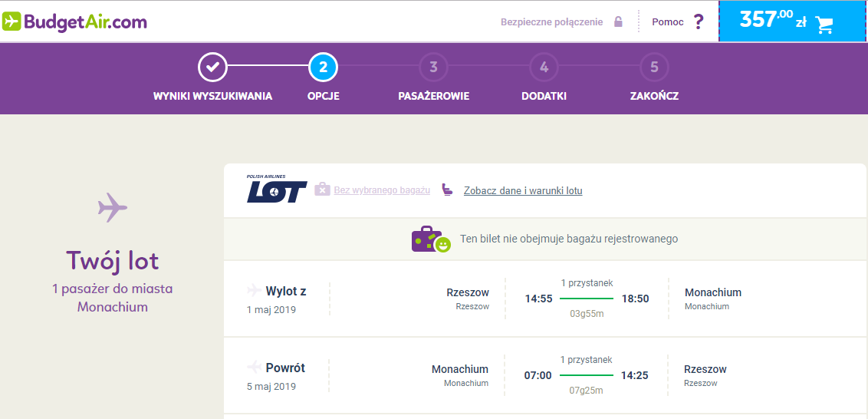Click the Pomoc question mark icon
The width and height of the screenshot is (868, 419).
pos(699,22)
